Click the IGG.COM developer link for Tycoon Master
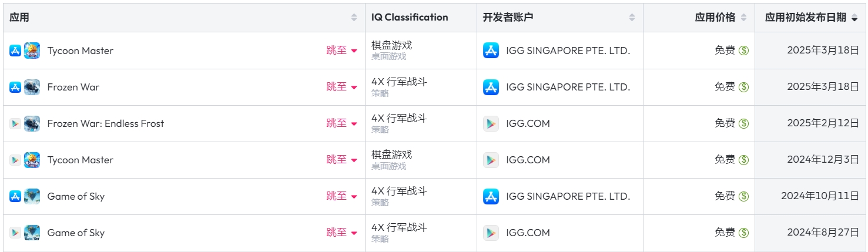 (528, 160)
